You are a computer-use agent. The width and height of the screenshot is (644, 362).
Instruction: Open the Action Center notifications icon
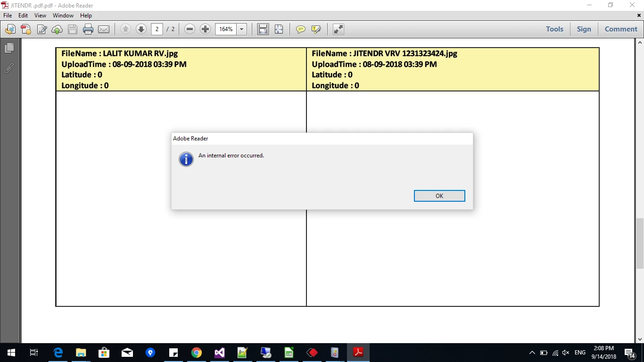[x=629, y=353]
